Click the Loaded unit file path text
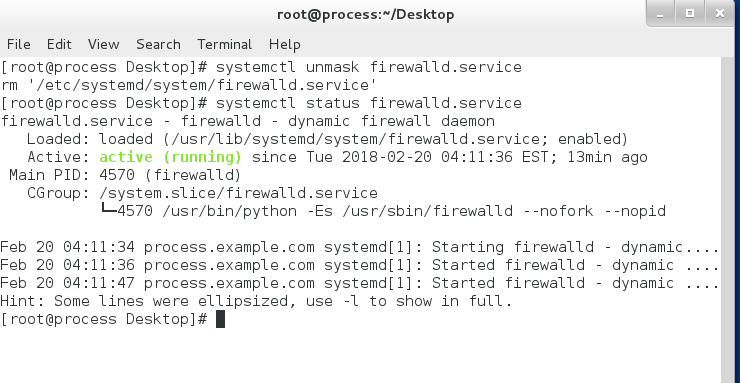The image size is (740, 383). [x=319, y=139]
